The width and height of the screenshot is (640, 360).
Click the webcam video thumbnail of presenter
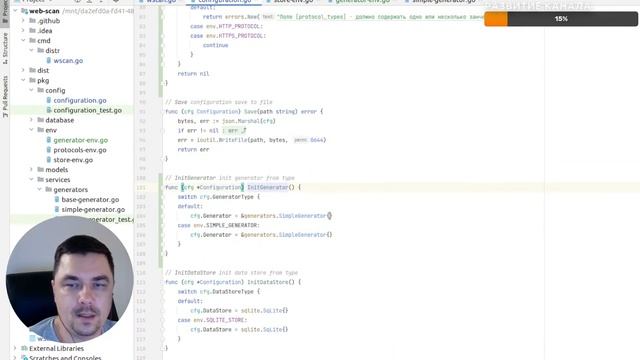tap(69, 279)
